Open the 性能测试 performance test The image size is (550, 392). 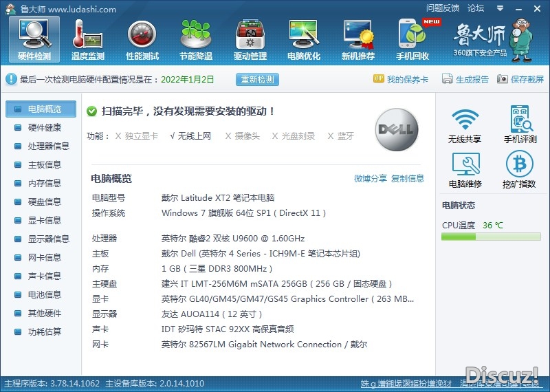142,40
